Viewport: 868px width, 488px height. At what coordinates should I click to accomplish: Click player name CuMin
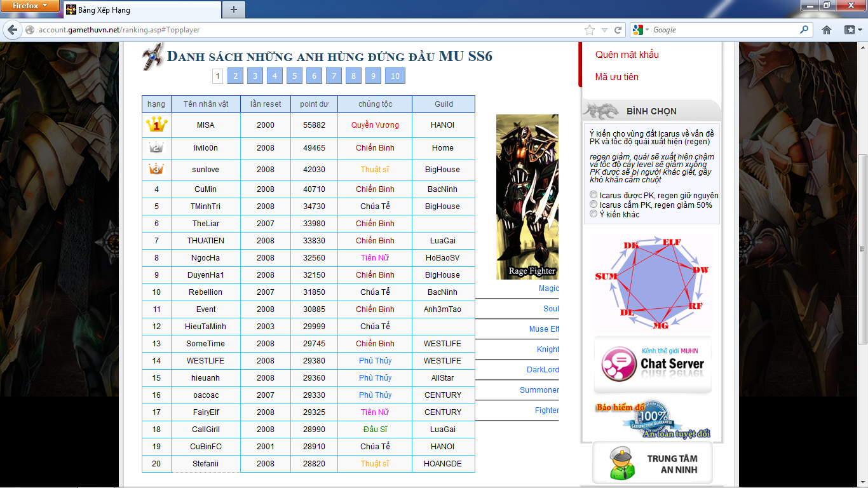tap(206, 189)
